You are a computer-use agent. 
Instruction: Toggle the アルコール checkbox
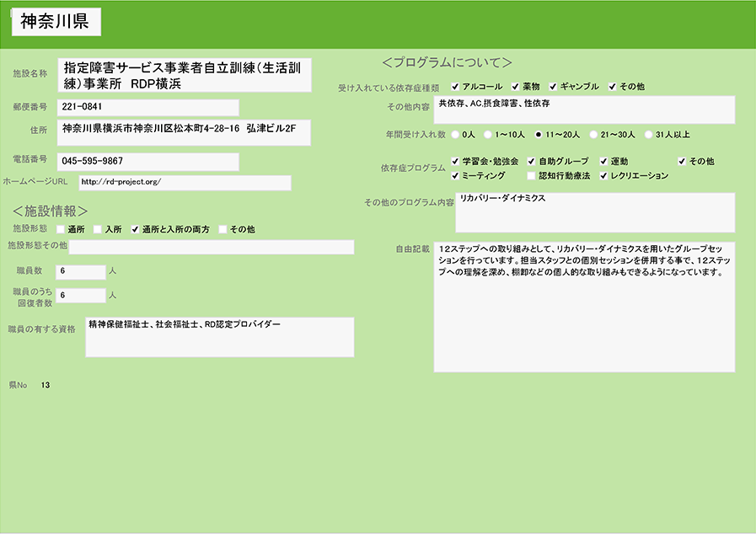coord(456,87)
